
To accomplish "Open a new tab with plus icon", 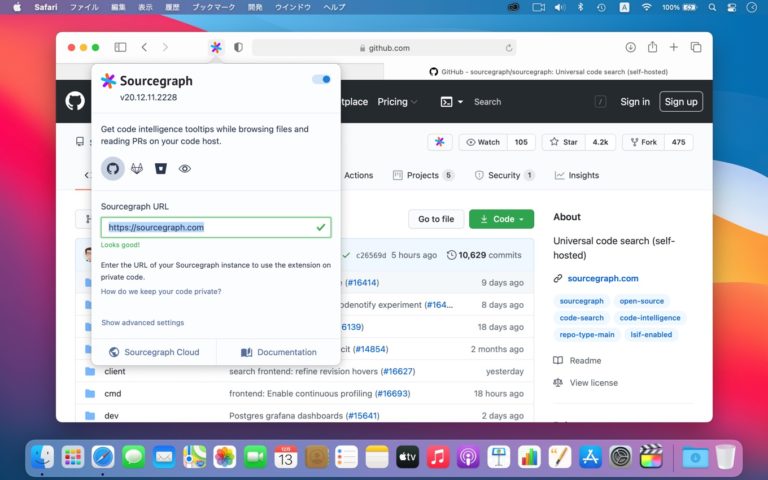I will [673, 48].
